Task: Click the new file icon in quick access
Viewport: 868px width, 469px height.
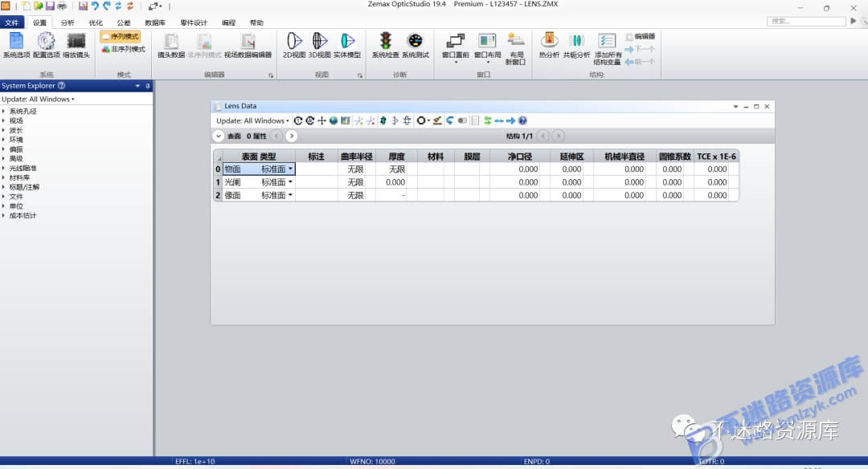Action: (26, 6)
